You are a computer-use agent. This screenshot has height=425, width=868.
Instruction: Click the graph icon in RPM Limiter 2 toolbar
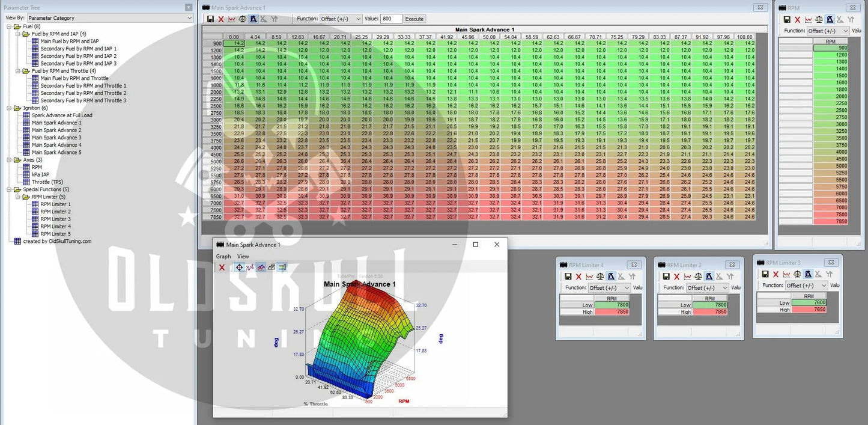[x=688, y=277]
